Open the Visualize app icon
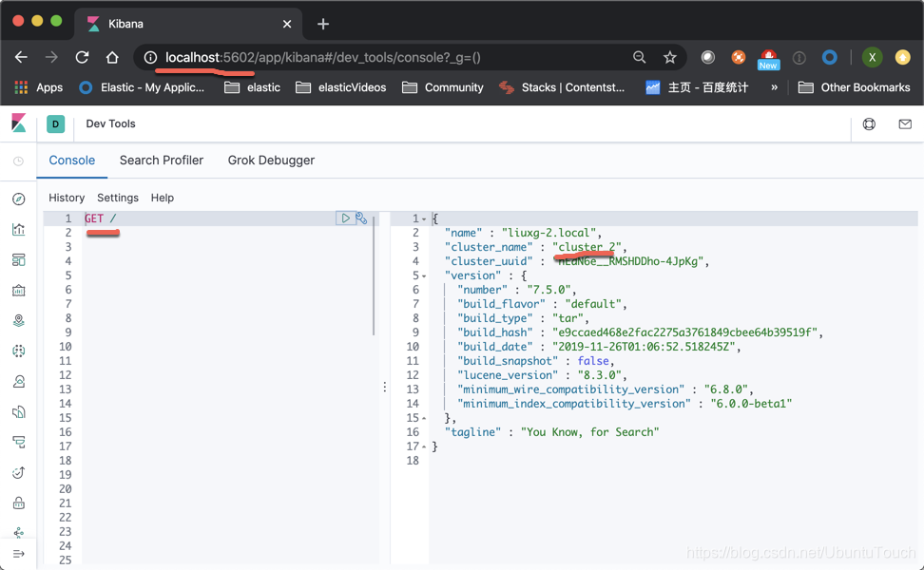Viewport: 924px width, 570px height. point(19,229)
